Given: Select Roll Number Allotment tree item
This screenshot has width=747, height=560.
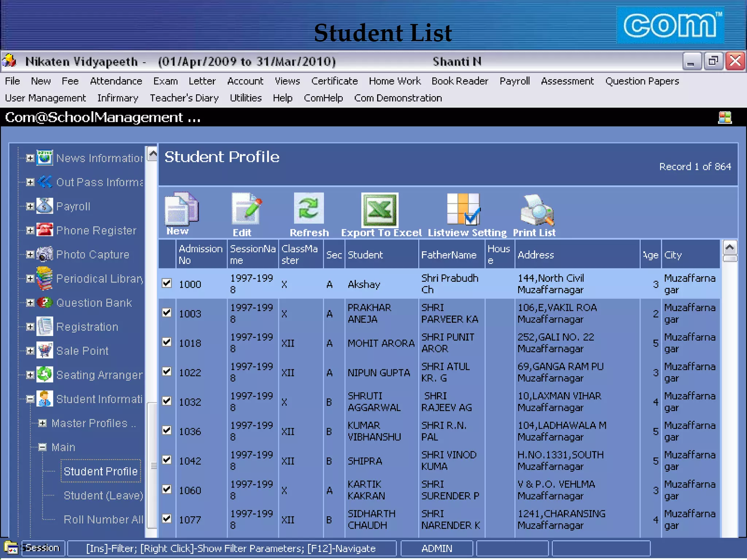Looking at the screenshot, I should click(x=103, y=520).
